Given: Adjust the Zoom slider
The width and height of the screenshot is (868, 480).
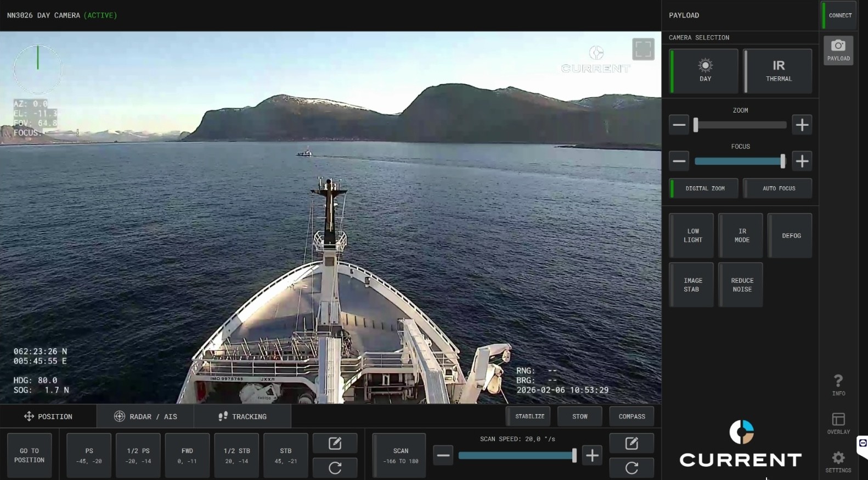Looking at the screenshot, I should (740, 125).
